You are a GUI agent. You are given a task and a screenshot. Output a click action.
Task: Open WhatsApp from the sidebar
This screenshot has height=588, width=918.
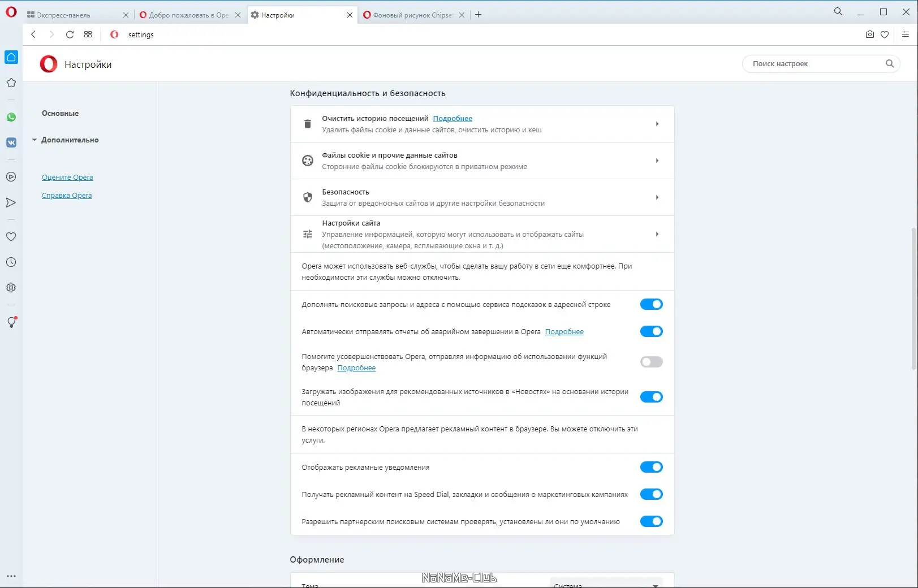11,117
